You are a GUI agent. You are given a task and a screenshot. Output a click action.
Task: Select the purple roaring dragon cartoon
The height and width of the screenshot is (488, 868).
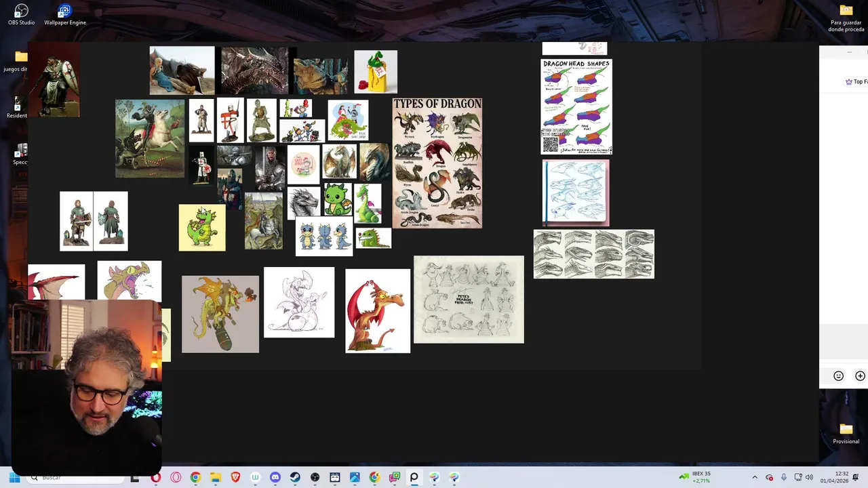[130, 281]
